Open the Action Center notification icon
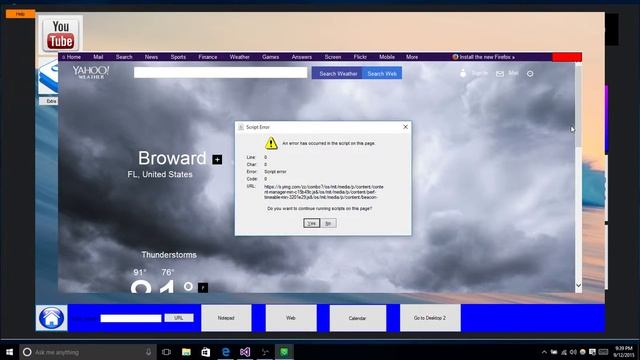Screen dimensions: 640x360 [x=592, y=352]
